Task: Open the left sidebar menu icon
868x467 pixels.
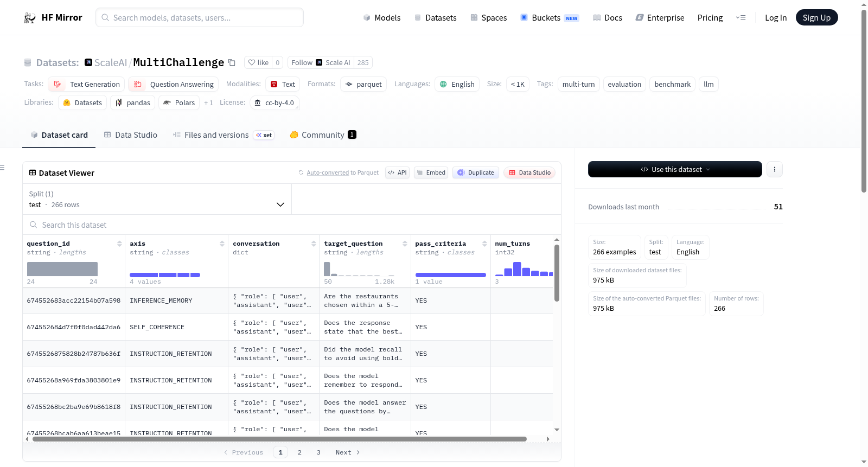Action: [x=2, y=168]
